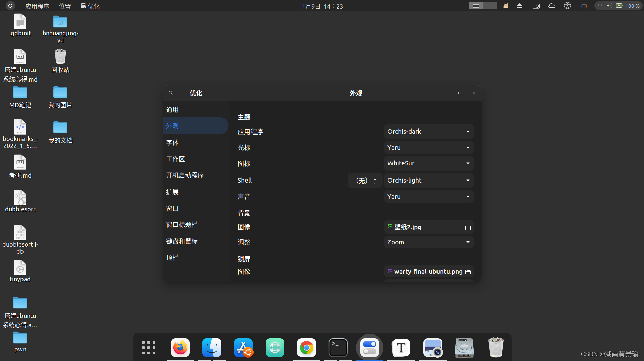Open Firefox from the dock
The height and width of the screenshot is (361, 644).
(180, 348)
